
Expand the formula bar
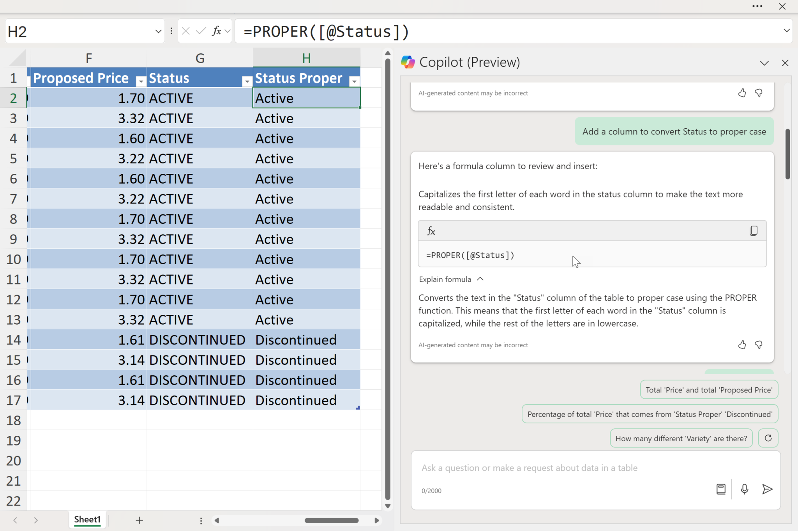click(x=786, y=30)
